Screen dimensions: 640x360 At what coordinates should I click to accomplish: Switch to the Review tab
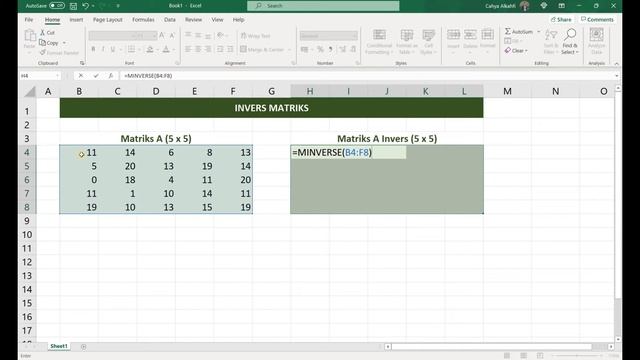(193, 20)
